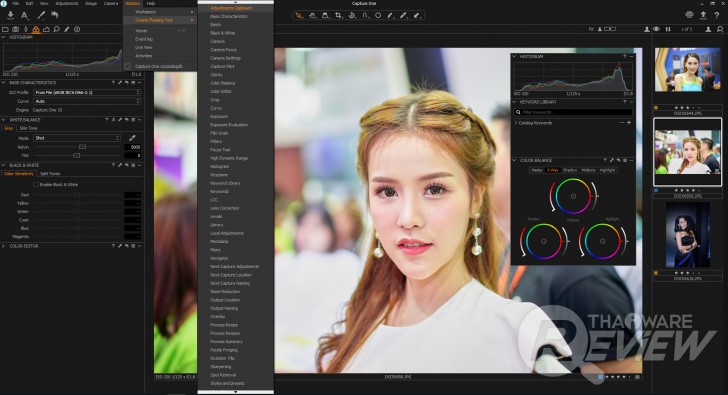Click the browser sort arrows icon
Image resolution: width=728 pixels, height=395 pixels.
click(x=668, y=29)
